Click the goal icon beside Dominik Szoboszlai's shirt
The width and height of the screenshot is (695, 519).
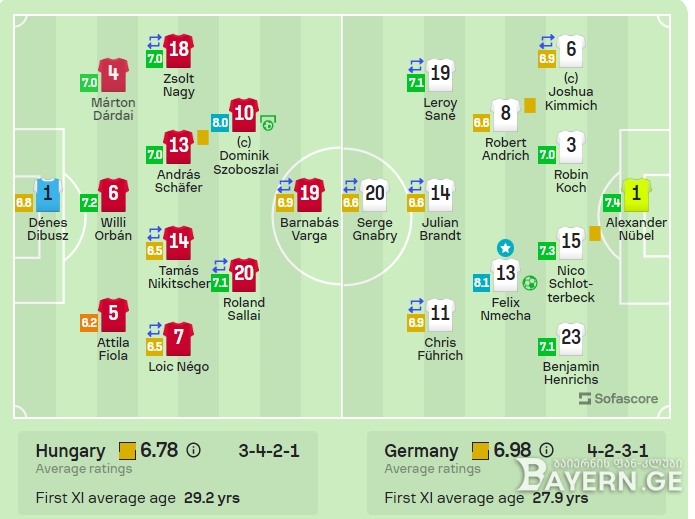[x=268, y=122]
